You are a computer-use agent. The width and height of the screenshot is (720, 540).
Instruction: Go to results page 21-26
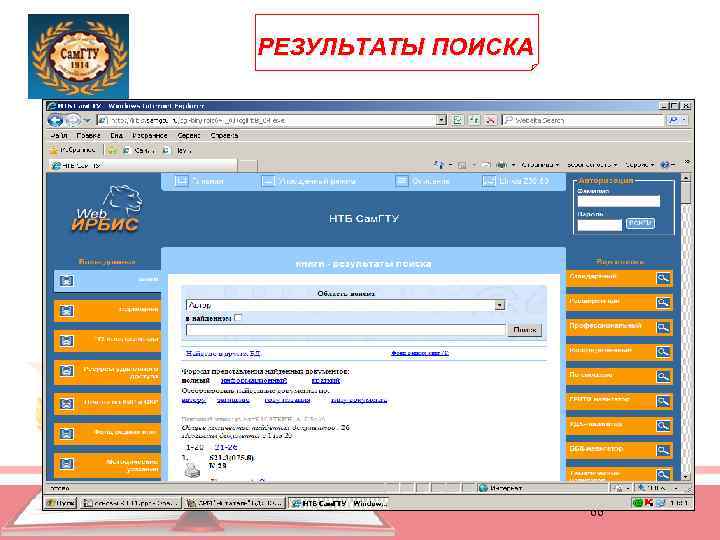point(225,447)
